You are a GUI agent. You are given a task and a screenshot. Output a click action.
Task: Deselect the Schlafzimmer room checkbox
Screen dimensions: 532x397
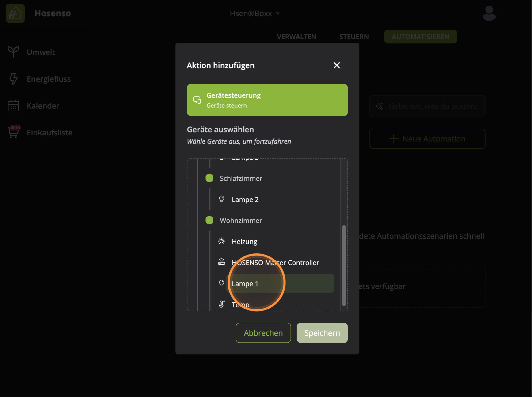209,178
